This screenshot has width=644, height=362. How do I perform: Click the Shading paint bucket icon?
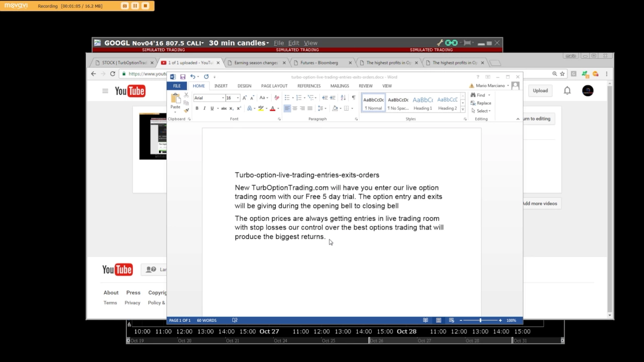[x=334, y=108]
